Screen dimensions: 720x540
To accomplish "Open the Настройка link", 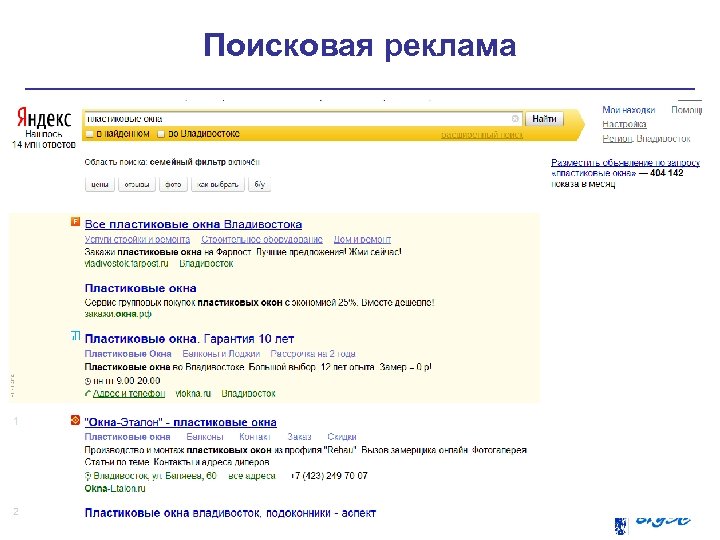I will (624, 124).
